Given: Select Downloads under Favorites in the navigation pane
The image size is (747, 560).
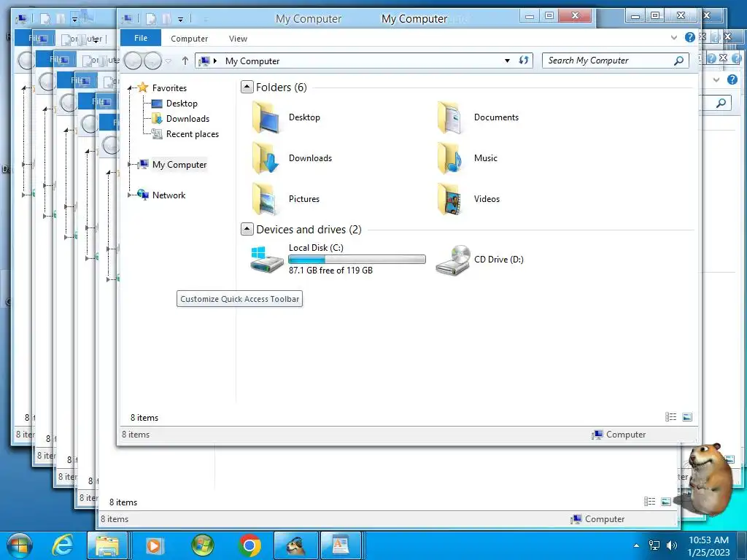Looking at the screenshot, I should tap(187, 119).
